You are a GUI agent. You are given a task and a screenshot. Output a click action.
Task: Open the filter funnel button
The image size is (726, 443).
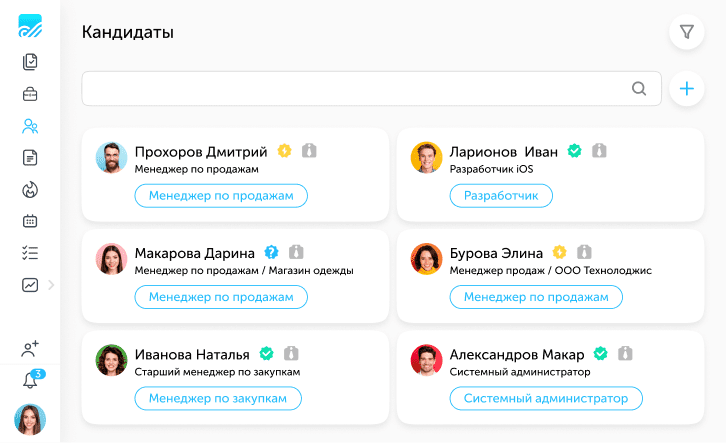pyautogui.click(x=687, y=32)
